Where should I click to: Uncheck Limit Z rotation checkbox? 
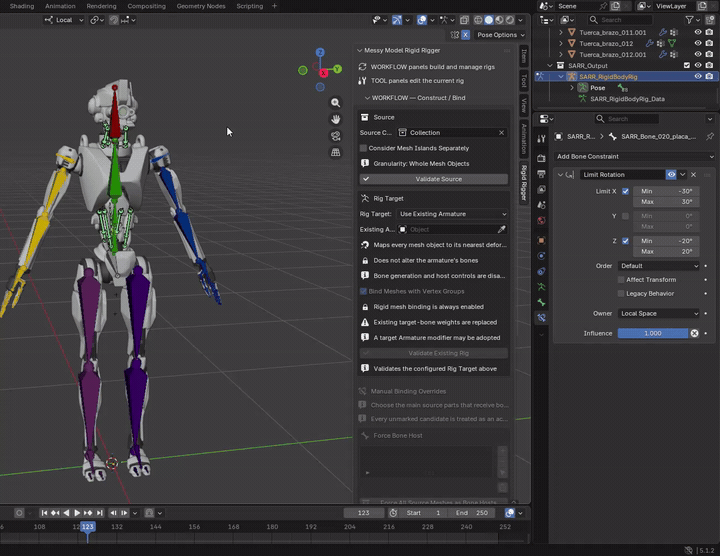pos(625,241)
